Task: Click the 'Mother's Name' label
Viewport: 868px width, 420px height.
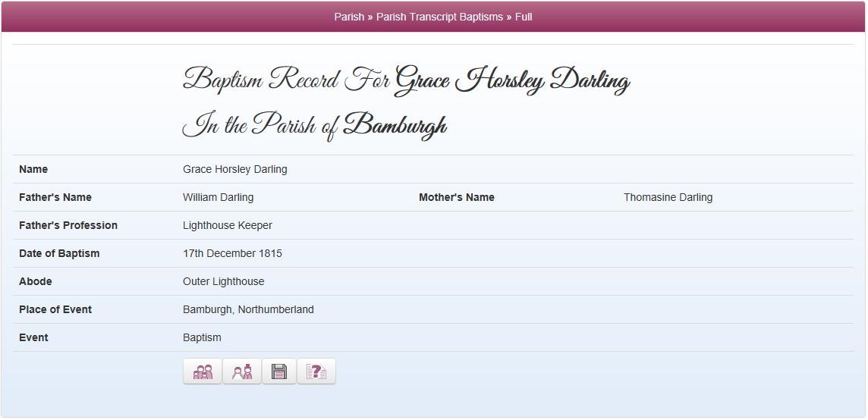Action: point(457,198)
